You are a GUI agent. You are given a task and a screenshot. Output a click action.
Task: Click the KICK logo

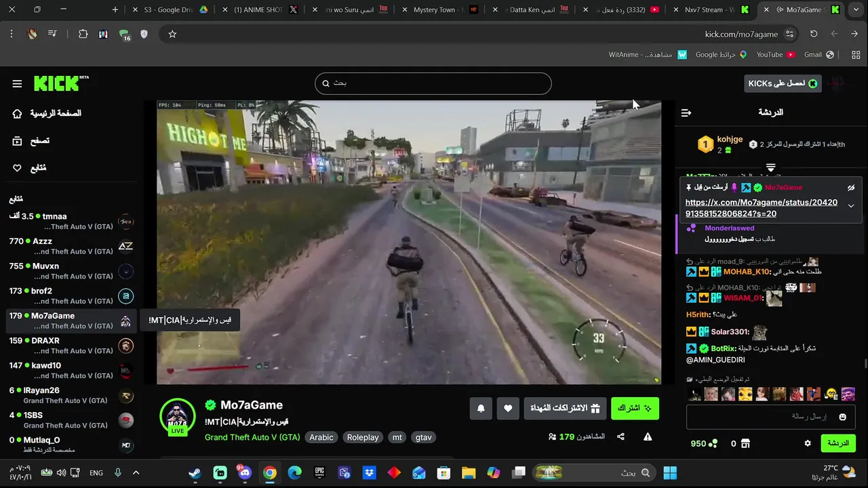(61, 83)
